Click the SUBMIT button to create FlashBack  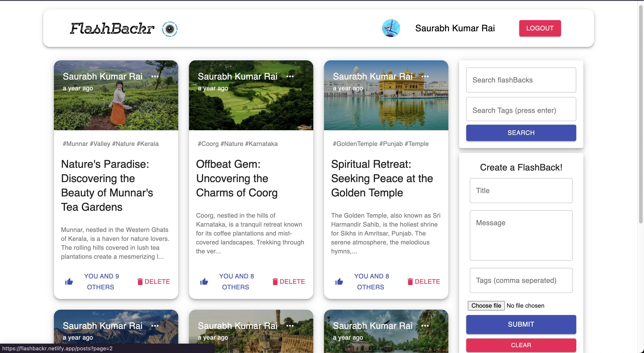click(x=521, y=324)
